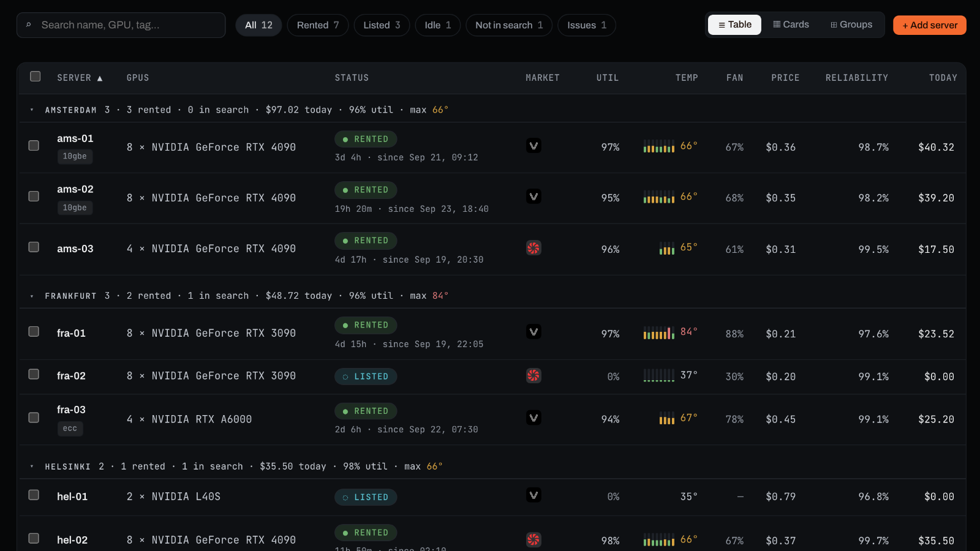Tick the checkbox for ams-01

[x=34, y=146]
